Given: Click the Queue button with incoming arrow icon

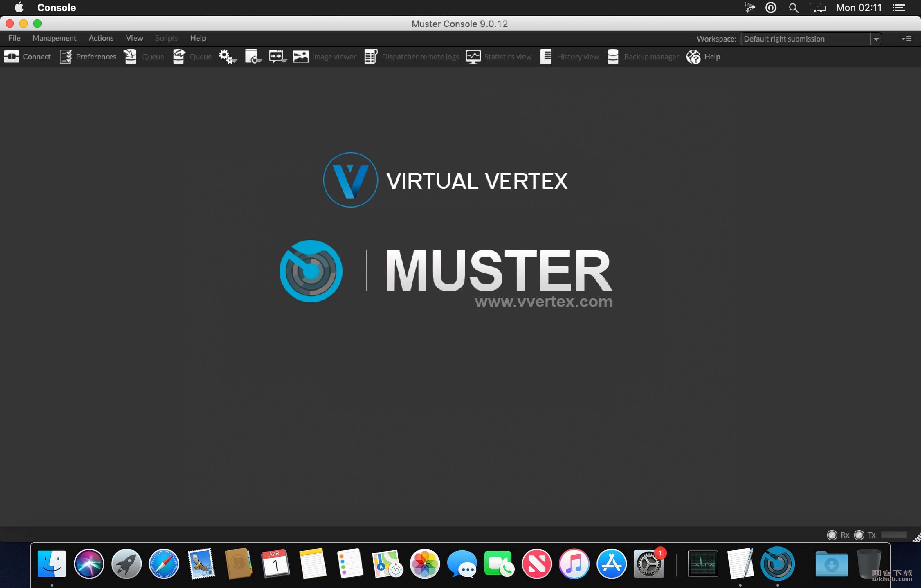Looking at the screenshot, I should 144,57.
